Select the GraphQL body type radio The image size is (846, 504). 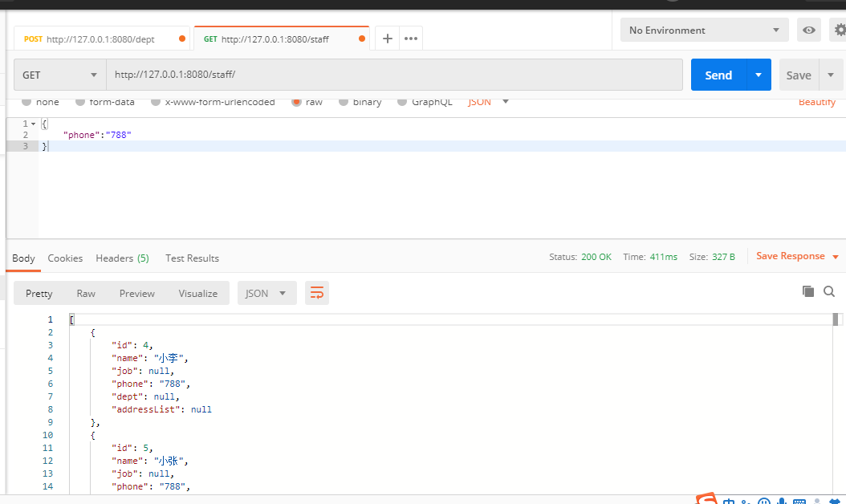click(x=402, y=102)
